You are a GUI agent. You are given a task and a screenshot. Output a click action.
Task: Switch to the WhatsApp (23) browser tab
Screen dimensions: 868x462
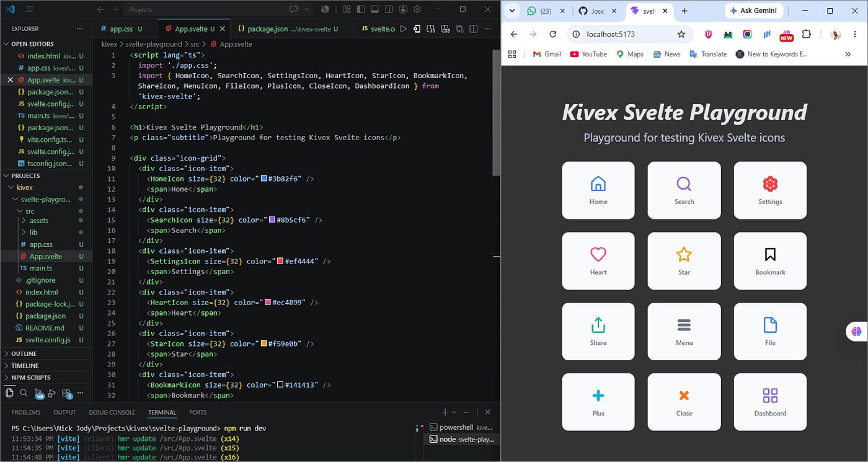click(x=546, y=11)
